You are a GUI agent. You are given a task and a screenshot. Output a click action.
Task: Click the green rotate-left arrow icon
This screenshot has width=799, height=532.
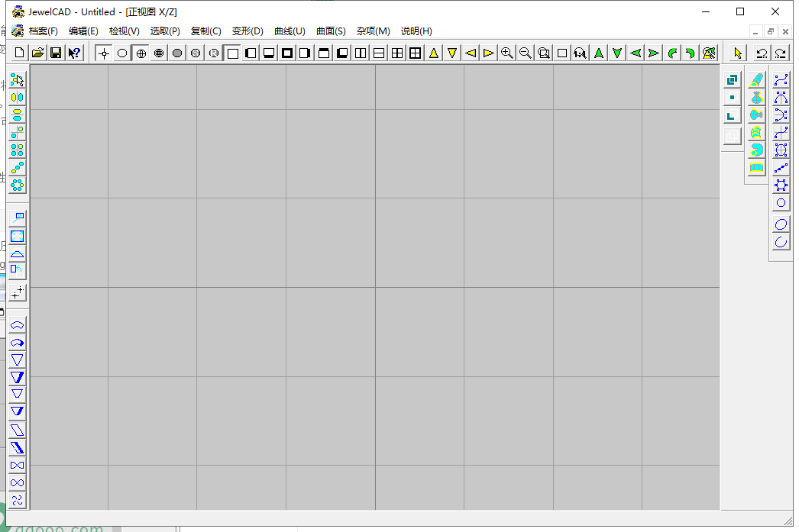[672, 53]
